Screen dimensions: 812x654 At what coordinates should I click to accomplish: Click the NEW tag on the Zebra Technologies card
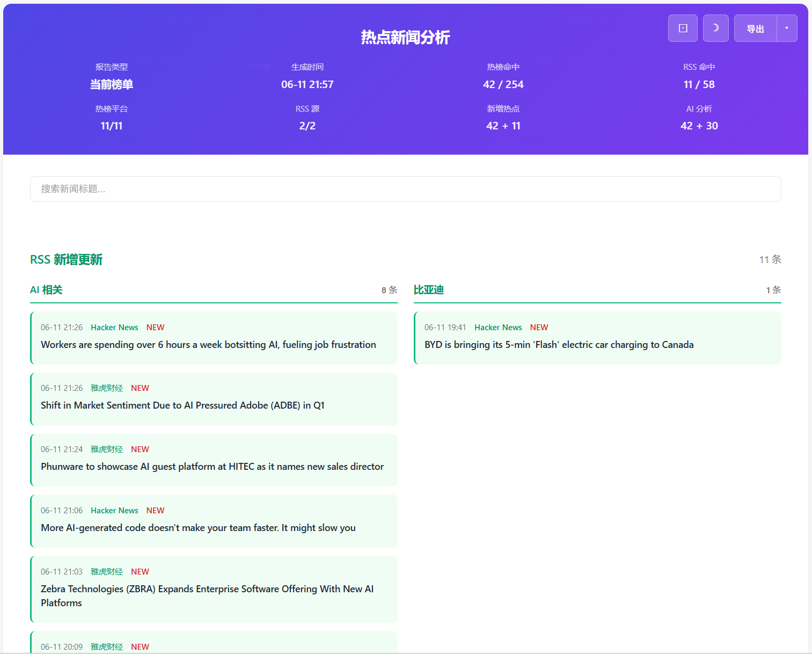140,572
